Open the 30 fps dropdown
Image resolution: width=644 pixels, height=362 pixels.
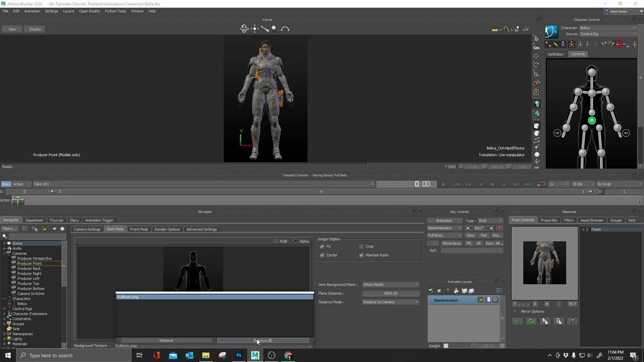[582, 184]
